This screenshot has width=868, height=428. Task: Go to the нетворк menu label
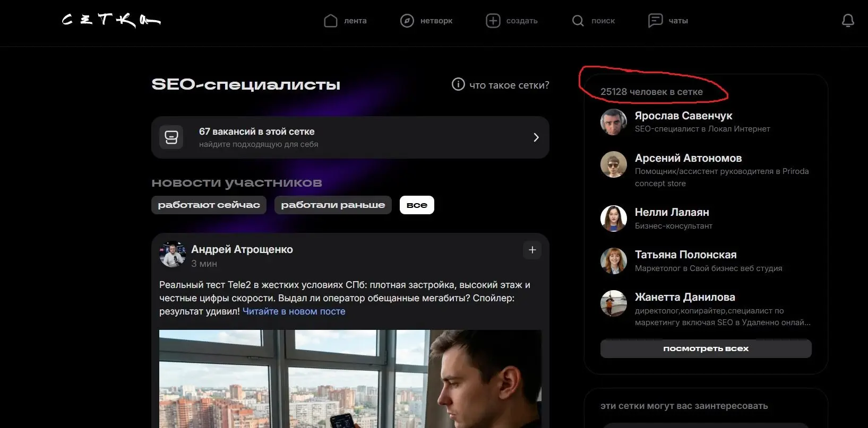tap(436, 21)
